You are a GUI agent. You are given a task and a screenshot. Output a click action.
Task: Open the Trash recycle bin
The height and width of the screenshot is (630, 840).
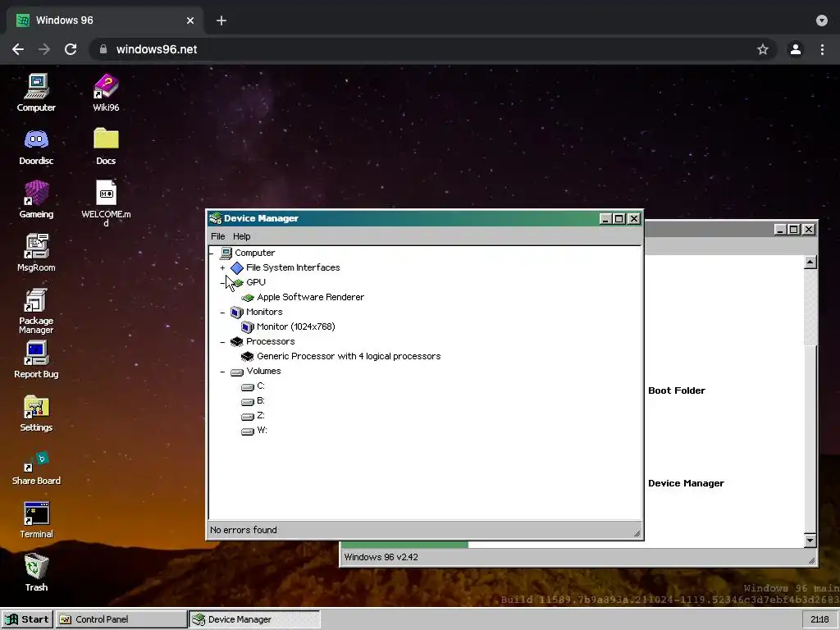(x=36, y=573)
